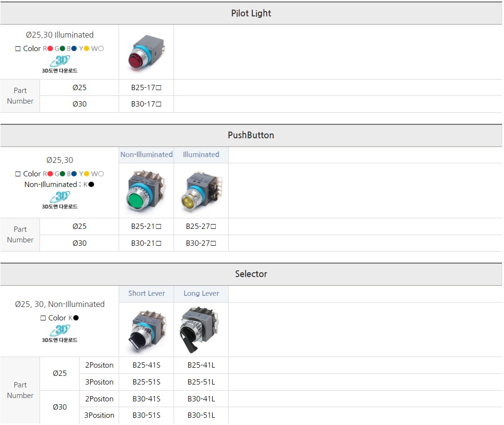Click part number B25-21□

[146, 226]
